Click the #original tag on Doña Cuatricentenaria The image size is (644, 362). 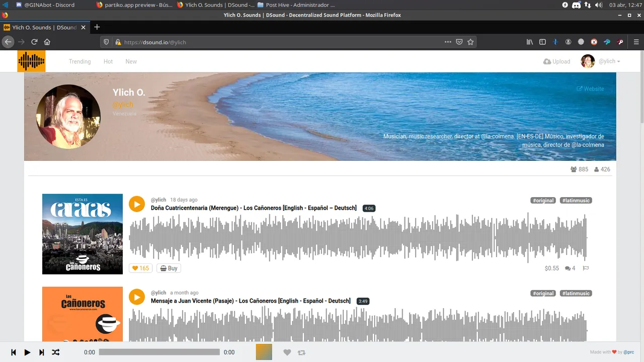coord(543,201)
